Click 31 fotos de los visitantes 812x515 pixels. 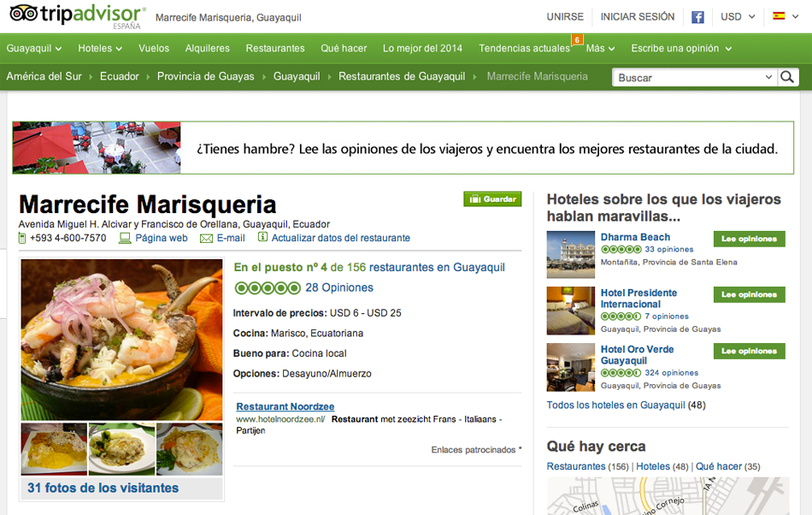click(103, 488)
